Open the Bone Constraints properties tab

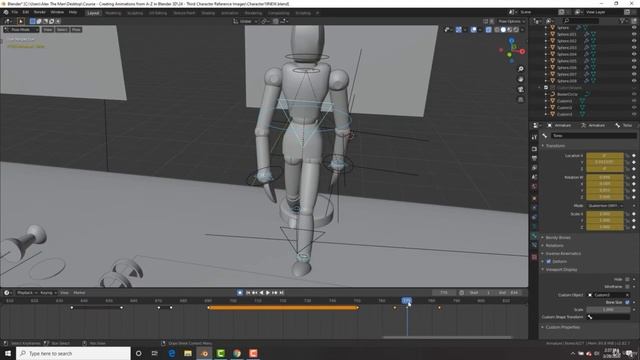534,245
